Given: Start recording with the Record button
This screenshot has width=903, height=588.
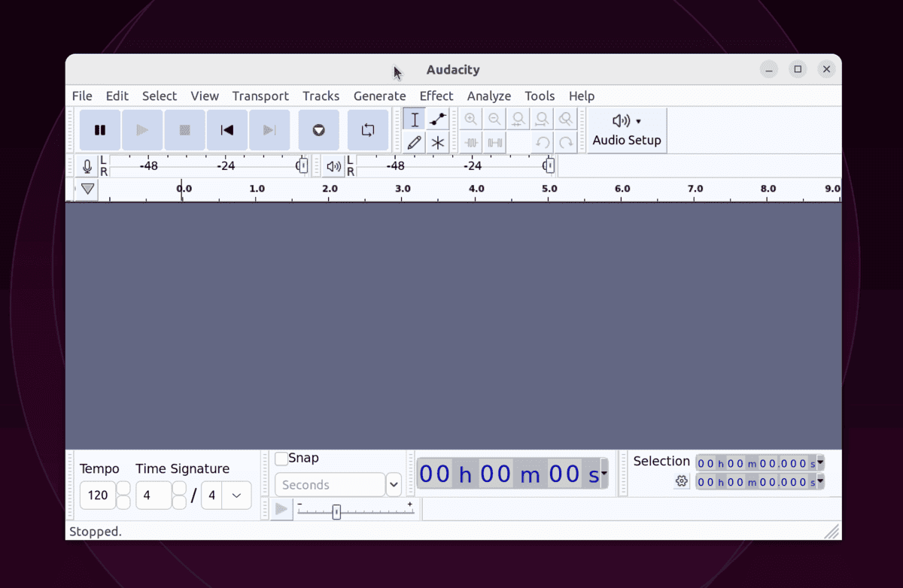Looking at the screenshot, I should (318, 130).
